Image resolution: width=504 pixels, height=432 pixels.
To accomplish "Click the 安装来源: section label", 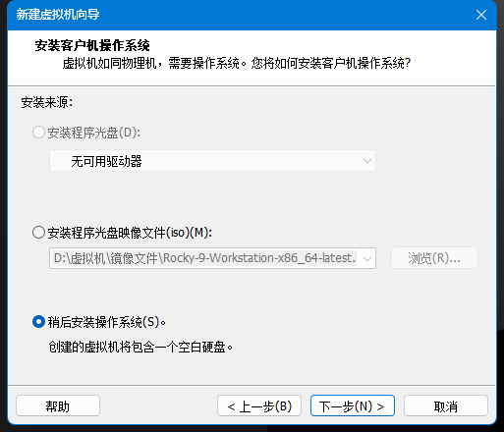I will [47, 102].
